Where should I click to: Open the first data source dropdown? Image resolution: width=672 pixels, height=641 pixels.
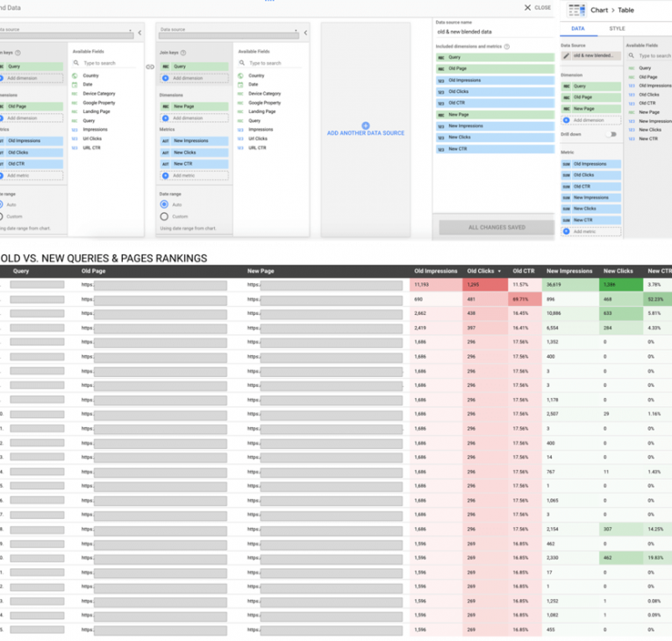66,36
